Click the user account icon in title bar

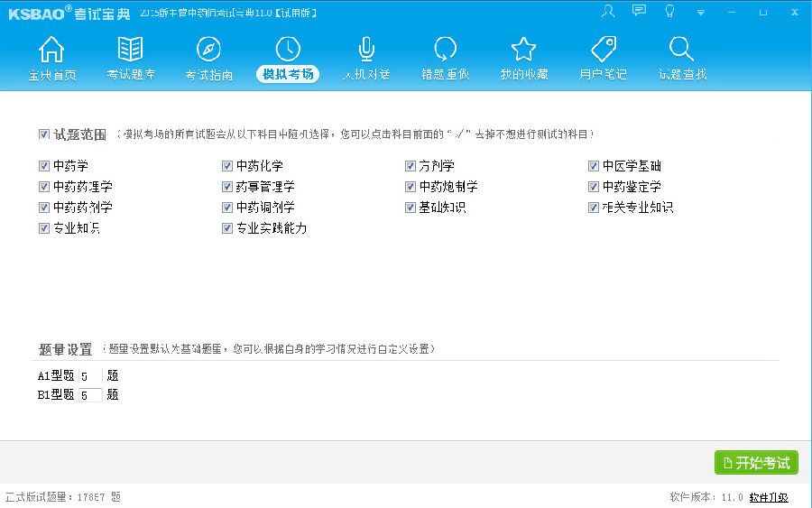tap(608, 12)
